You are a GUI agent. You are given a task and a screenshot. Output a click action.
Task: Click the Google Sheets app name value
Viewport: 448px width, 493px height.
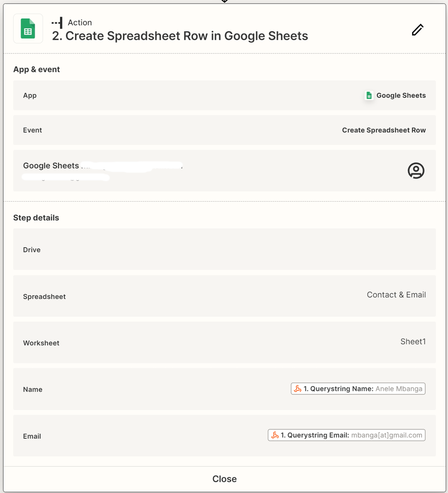point(401,95)
